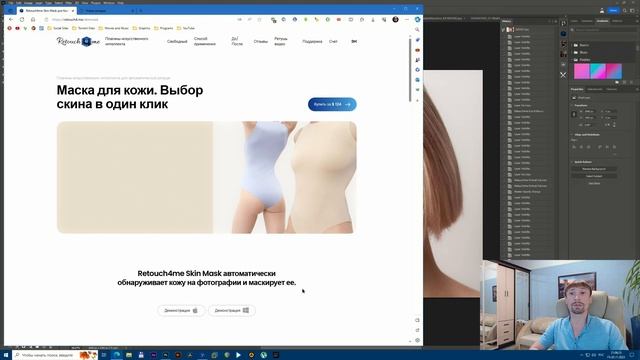Click Select Subject in Quick Actions
640x360 pixels.
(x=594, y=176)
